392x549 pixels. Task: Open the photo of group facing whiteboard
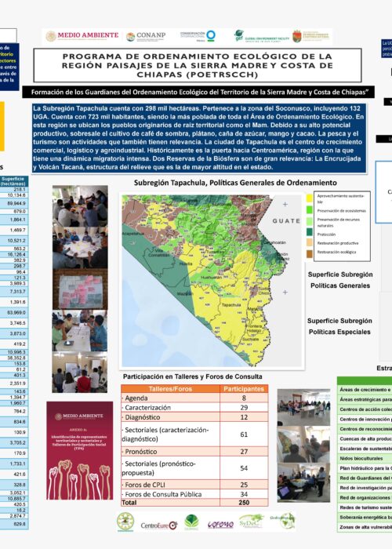[80, 373]
